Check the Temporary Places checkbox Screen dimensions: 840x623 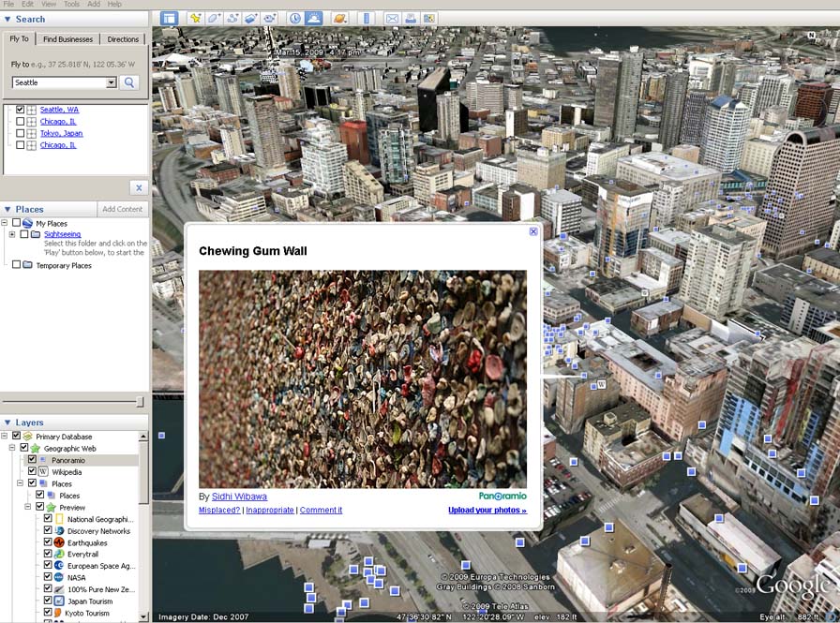16,264
